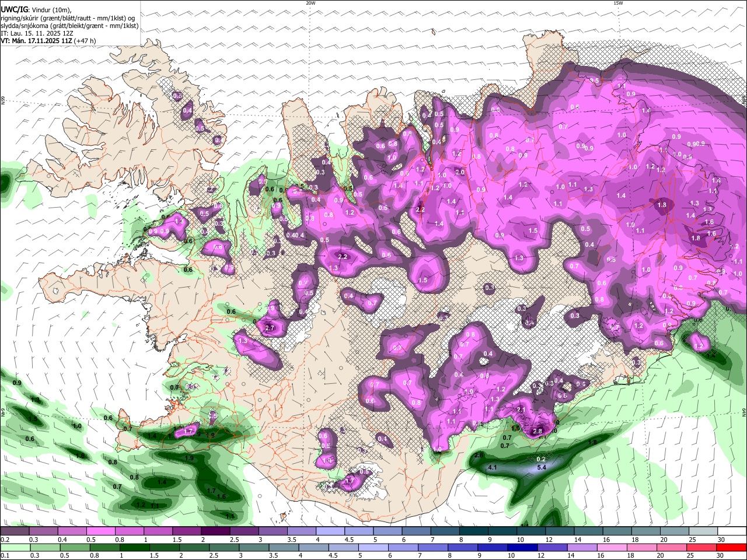The width and height of the screenshot is (747, 560).
Task: Click the '2.0' snowfall value in north Iceland
Action: (x=460, y=173)
